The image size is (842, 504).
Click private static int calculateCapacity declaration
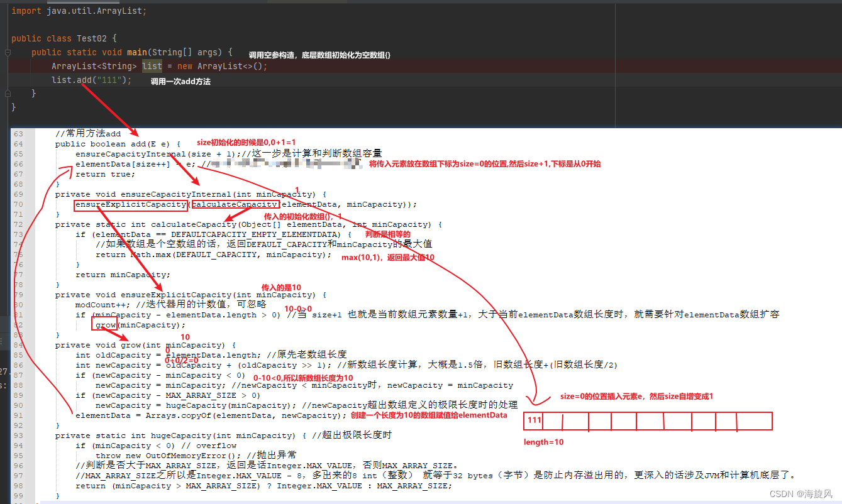click(248, 224)
